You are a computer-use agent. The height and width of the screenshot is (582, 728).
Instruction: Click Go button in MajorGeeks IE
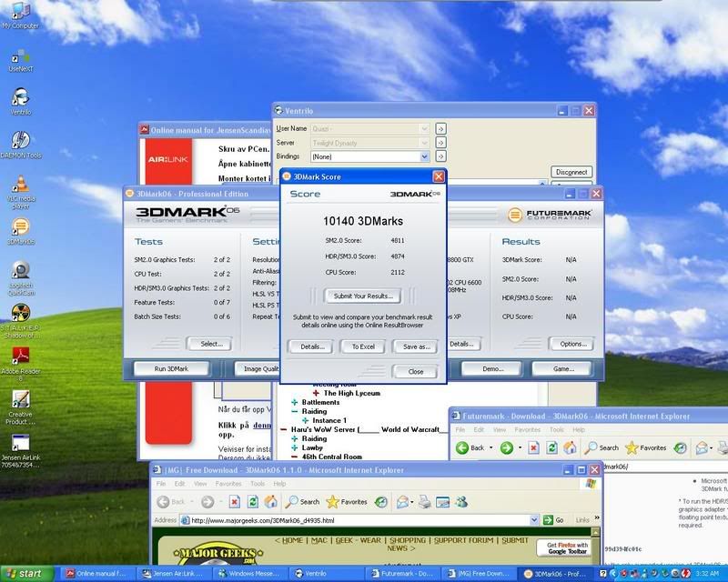coord(553,520)
